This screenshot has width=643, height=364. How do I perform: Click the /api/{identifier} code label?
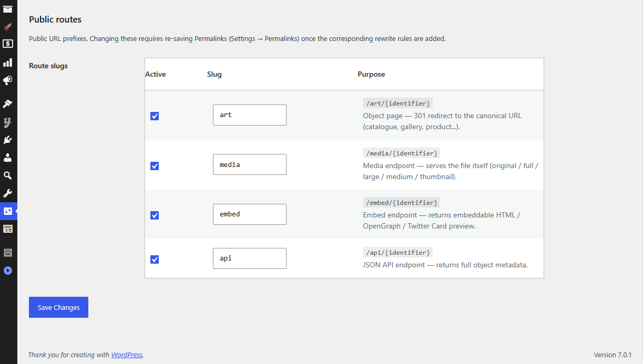[398, 252]
